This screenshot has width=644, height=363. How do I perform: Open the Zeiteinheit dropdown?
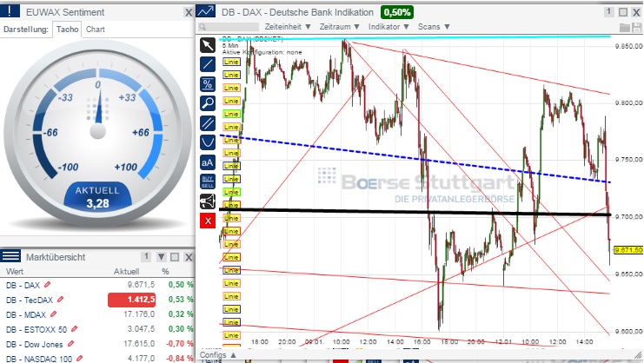(288, 27)
